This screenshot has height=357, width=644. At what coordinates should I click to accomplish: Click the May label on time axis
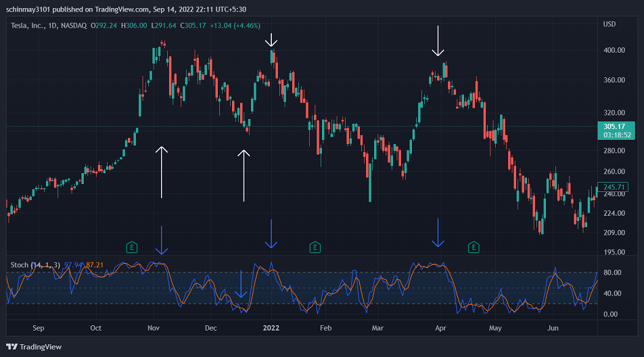pos(495,328)
